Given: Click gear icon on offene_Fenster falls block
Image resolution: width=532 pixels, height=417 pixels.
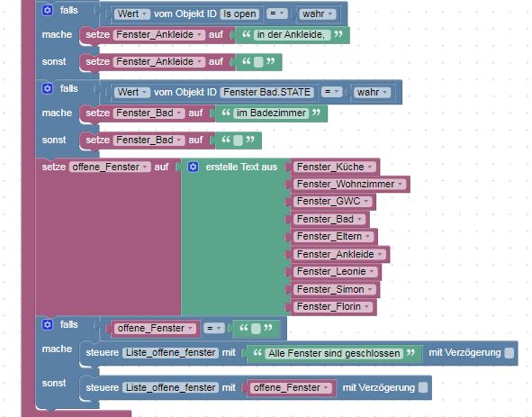Looking at the screenshot, I should (47, 324).
